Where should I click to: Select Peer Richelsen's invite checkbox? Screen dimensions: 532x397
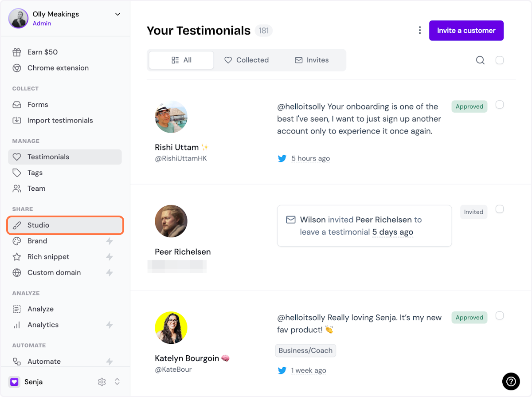coord(499,209)
